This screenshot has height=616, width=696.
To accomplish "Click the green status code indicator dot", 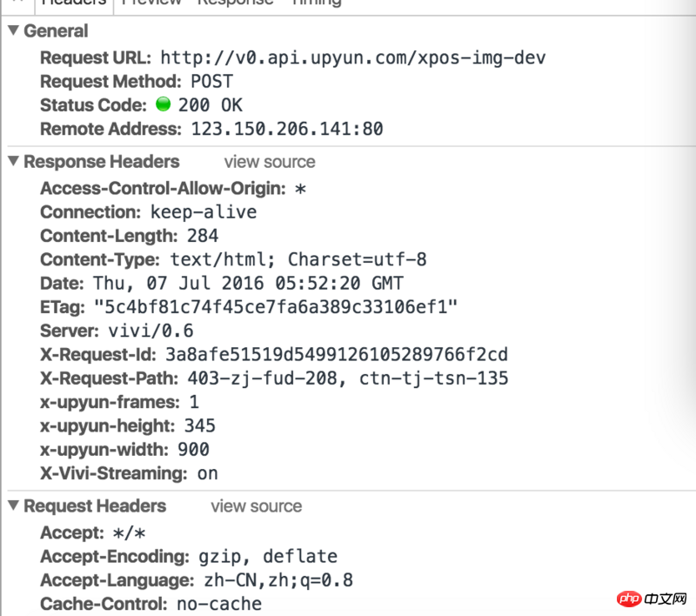I will pyautogui.click(x=163, y=105).
